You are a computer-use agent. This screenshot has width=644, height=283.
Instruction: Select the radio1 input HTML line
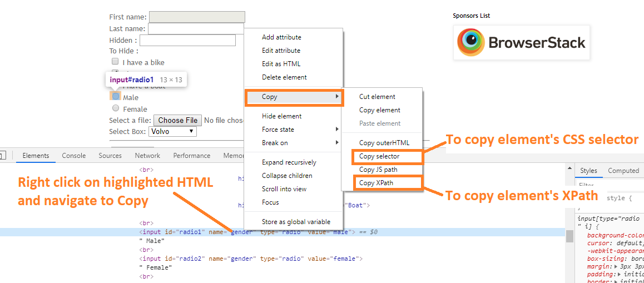[283, 232]
